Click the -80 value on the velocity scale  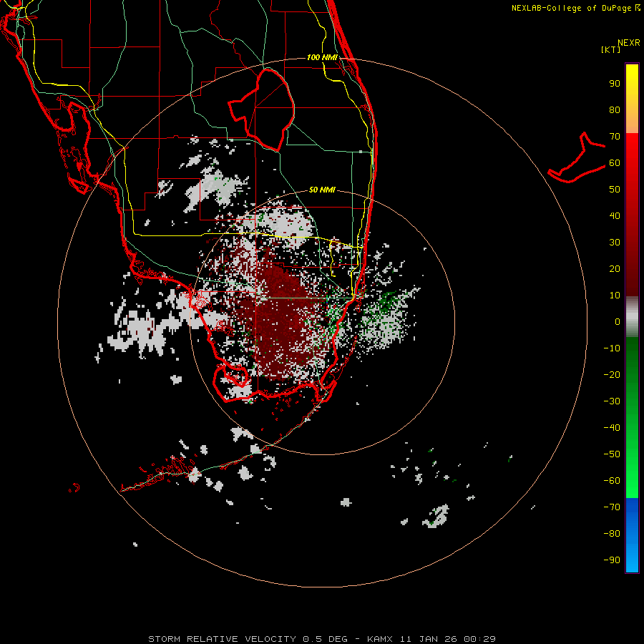click(x=612, y=534)
